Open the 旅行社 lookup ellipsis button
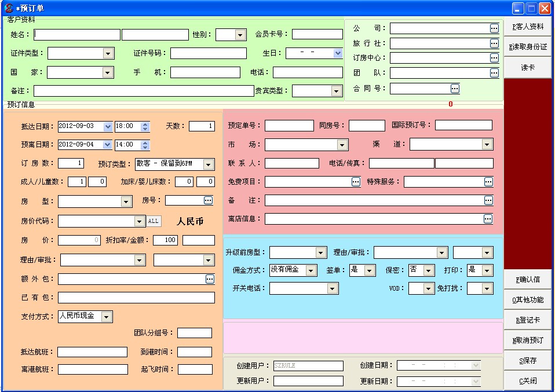This screenshot has height=392, width=555. point(494,43)
